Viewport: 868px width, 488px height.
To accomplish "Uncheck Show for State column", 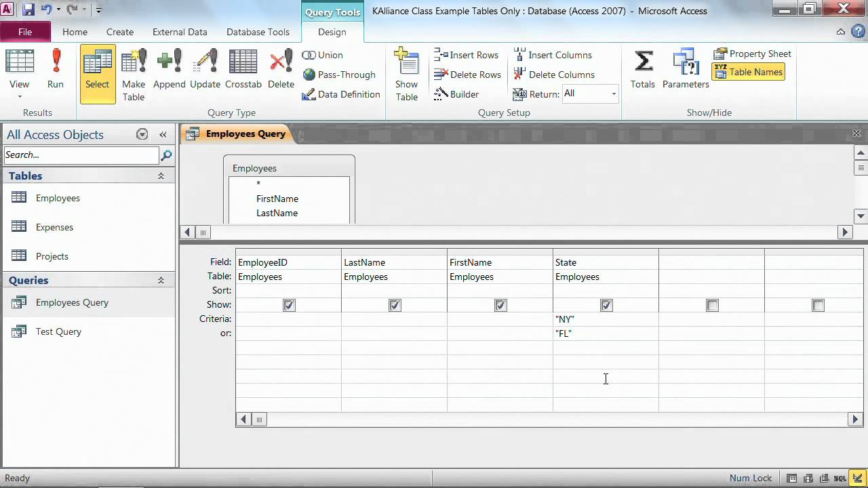I will [606, 306].
